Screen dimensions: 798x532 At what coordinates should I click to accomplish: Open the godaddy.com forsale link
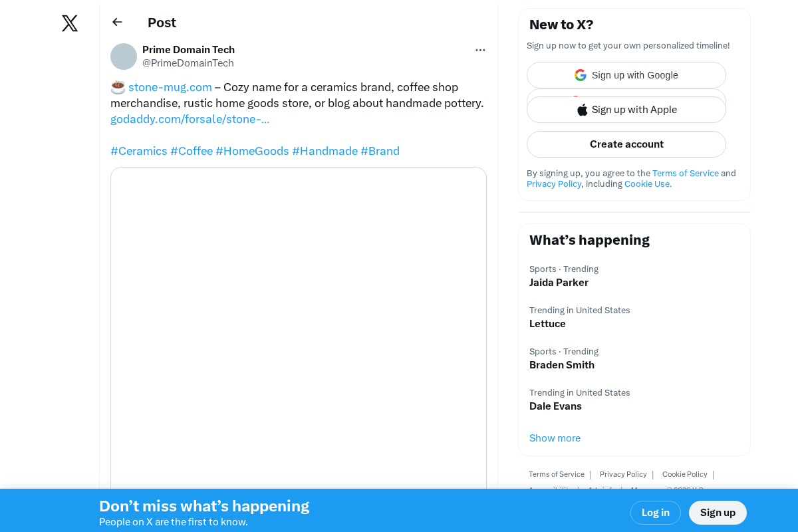(190, 118)
